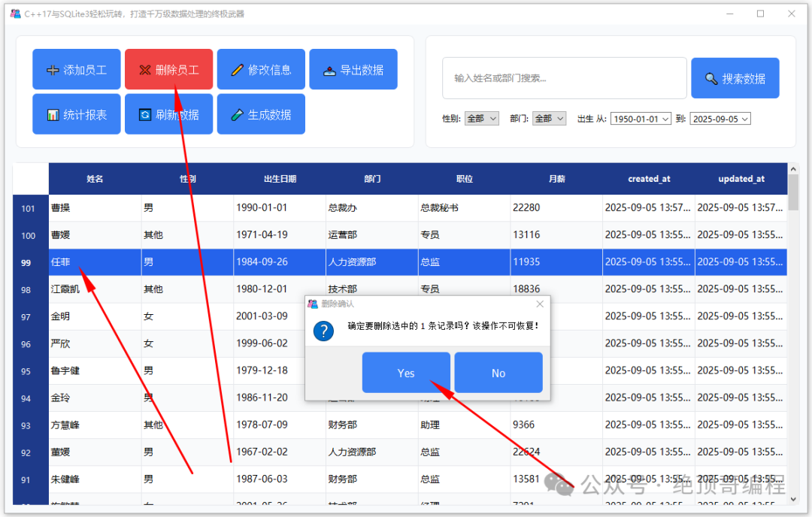Click name cell 曹媛
Screen dimensions: 812x517
coord(95,235)
